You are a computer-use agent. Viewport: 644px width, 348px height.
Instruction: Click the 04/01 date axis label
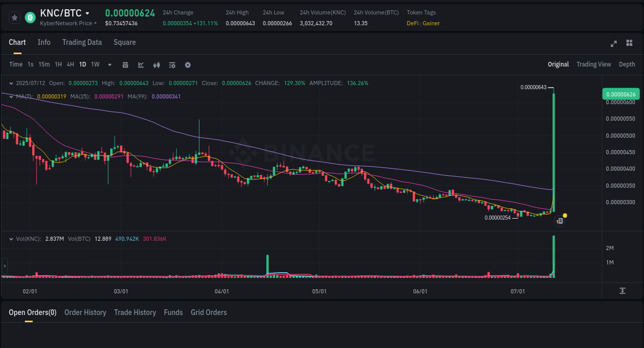click(222, 291)
